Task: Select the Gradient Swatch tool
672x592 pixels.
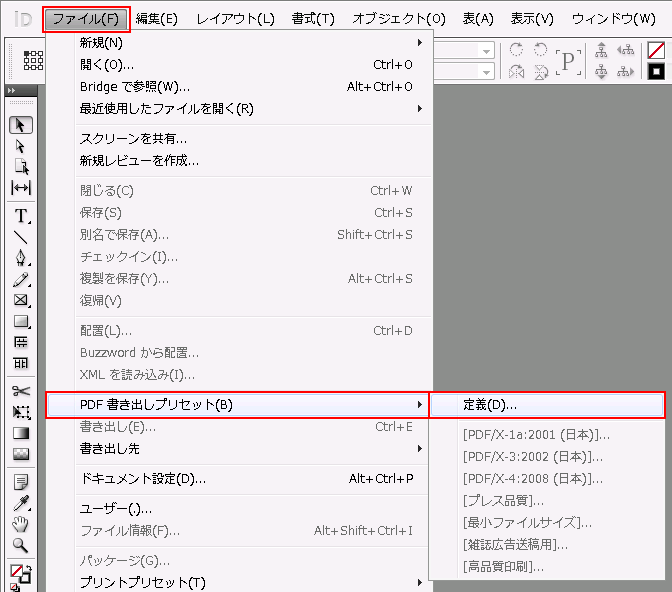Action: [21, 433]
